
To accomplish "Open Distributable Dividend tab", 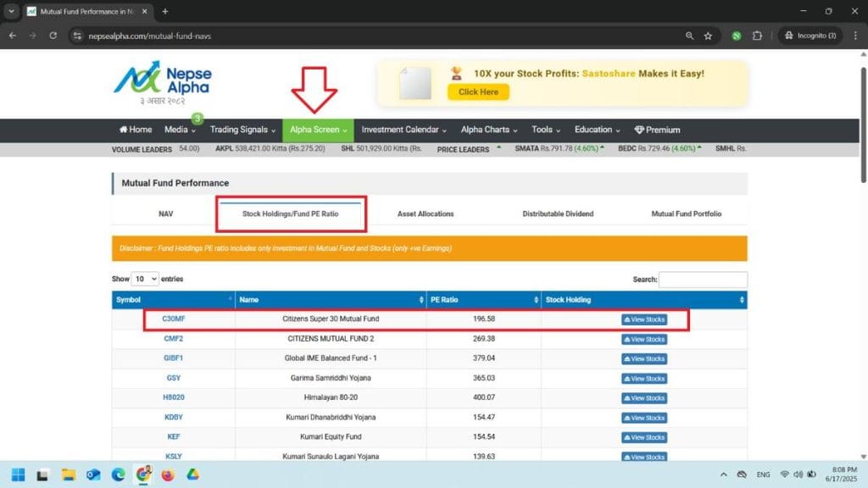I will tap(558, 213).
